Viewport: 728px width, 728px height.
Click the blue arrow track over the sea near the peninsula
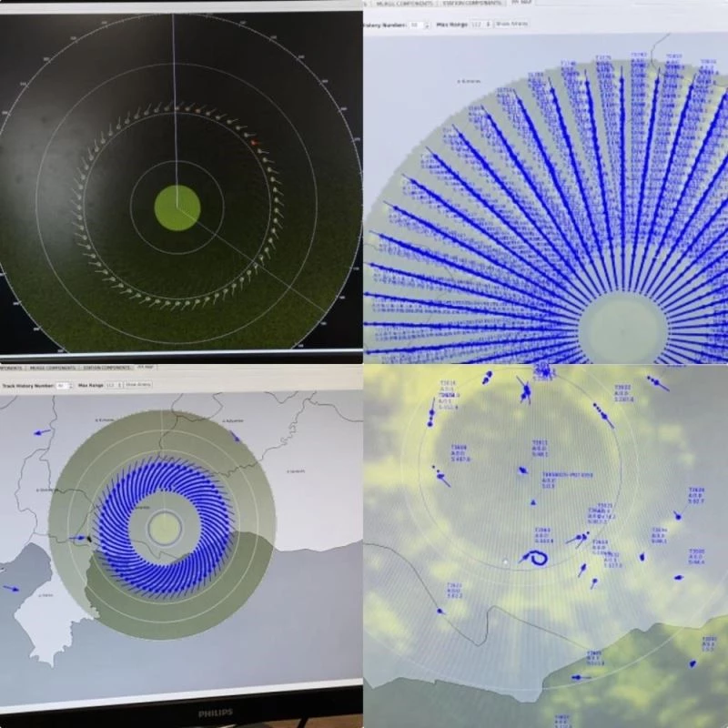pos(11,589)
